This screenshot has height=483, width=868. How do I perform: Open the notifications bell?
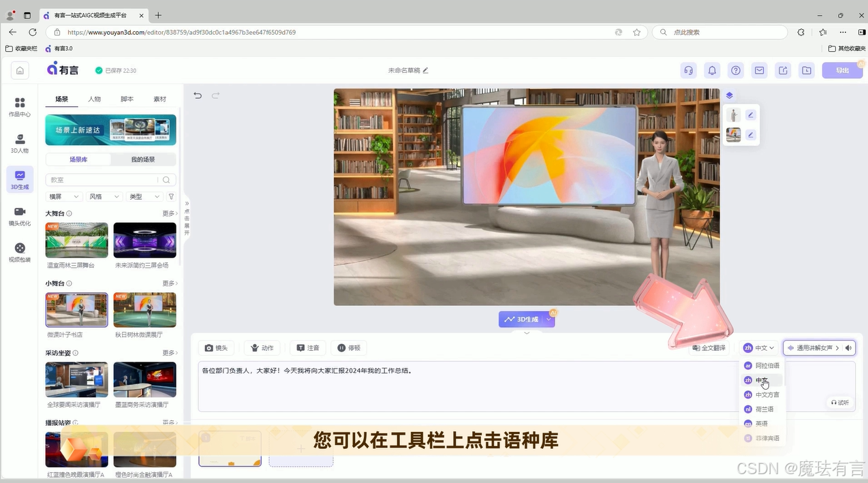(x=712, y=70)
